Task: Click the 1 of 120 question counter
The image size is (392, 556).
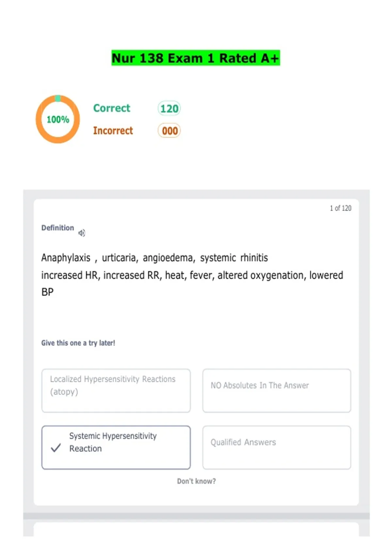Action: pyautogui.click(x=340, y=208)
